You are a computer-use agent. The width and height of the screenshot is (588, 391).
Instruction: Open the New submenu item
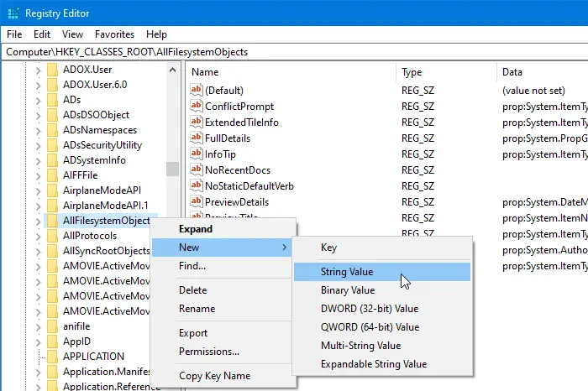[222, 248]
